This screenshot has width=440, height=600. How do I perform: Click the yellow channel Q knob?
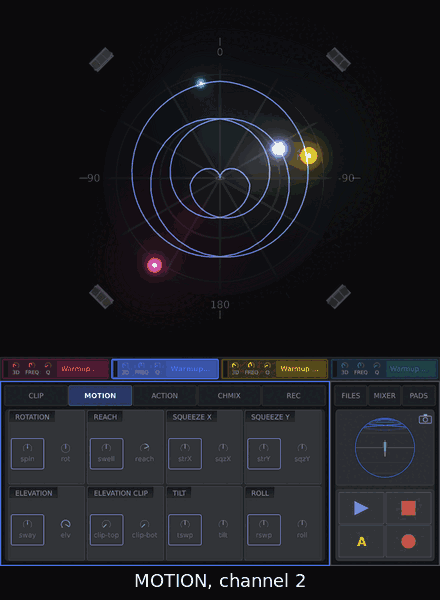pos(267,368)
